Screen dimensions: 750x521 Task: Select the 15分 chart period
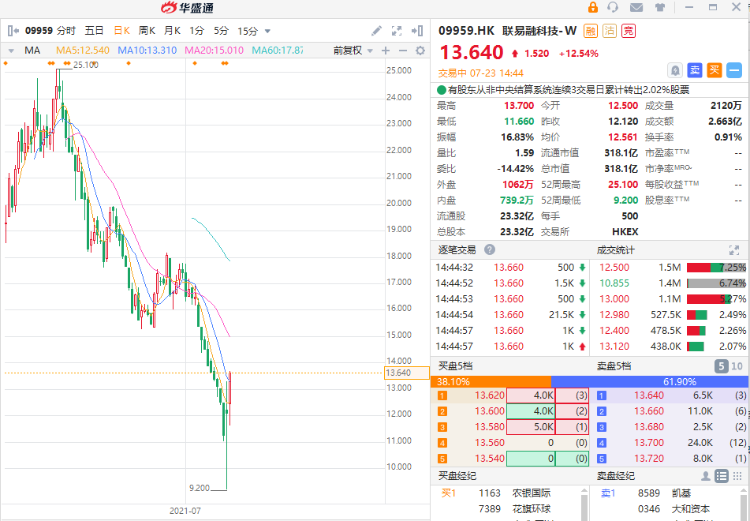248,31
